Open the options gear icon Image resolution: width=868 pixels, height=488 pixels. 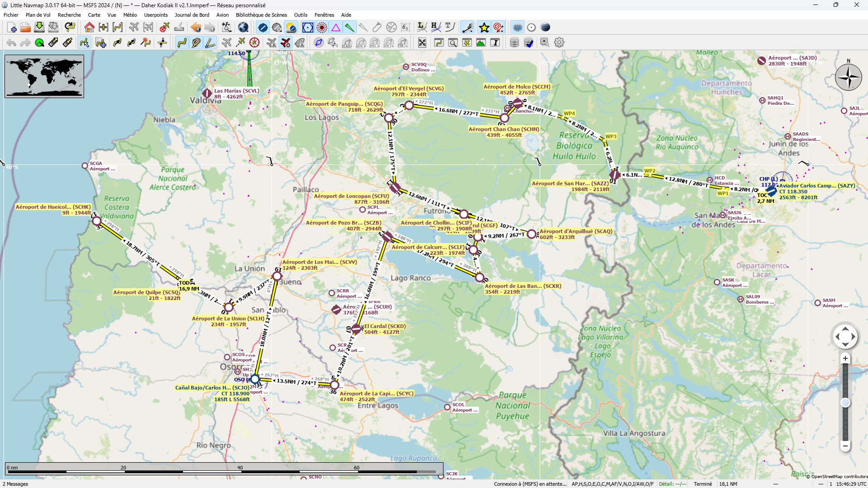point(559,42)
